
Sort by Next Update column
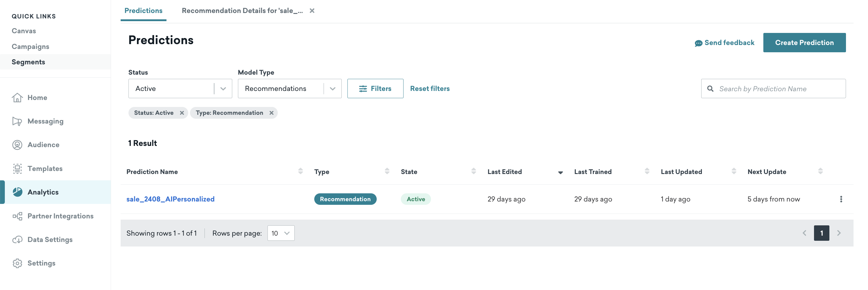pos(820,171)
